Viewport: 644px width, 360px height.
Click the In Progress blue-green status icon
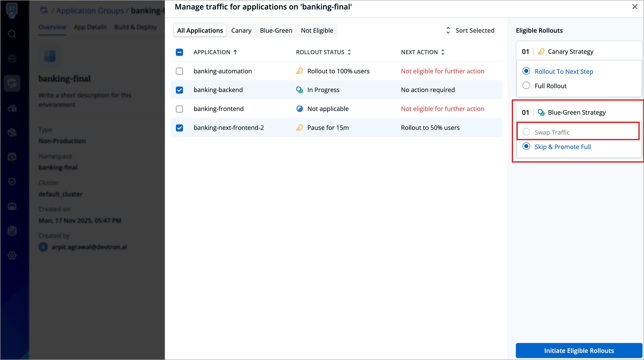coord(299,90)
